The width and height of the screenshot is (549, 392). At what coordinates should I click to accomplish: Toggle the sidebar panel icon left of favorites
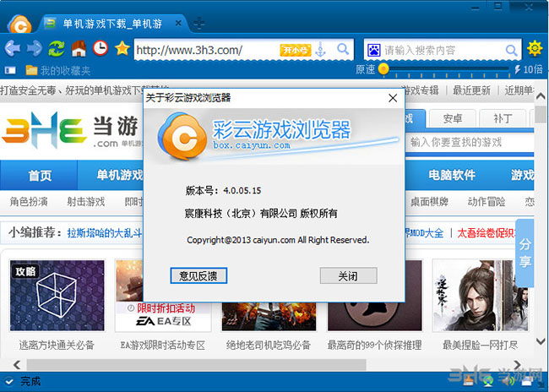pos(10,71)
